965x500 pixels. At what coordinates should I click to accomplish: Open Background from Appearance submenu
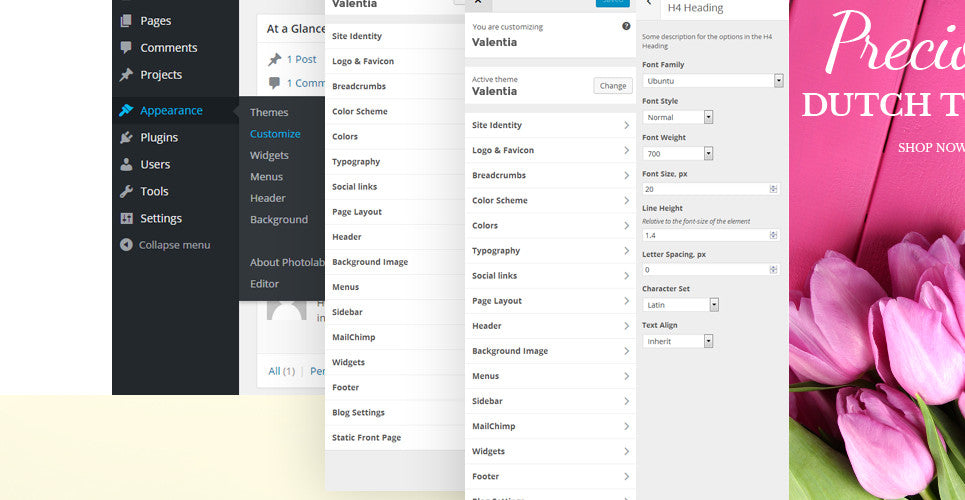279,220
